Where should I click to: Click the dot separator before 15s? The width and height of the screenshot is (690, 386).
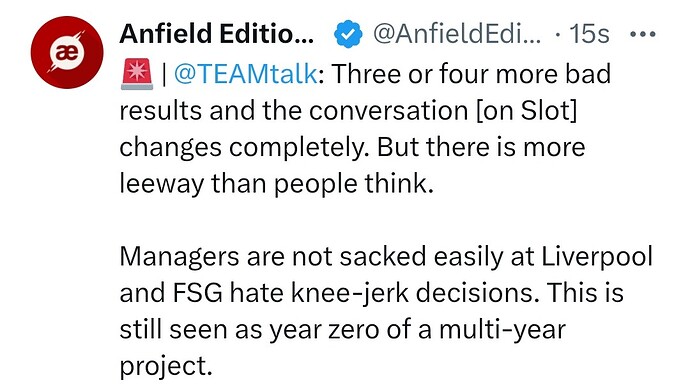click(558, 34)
